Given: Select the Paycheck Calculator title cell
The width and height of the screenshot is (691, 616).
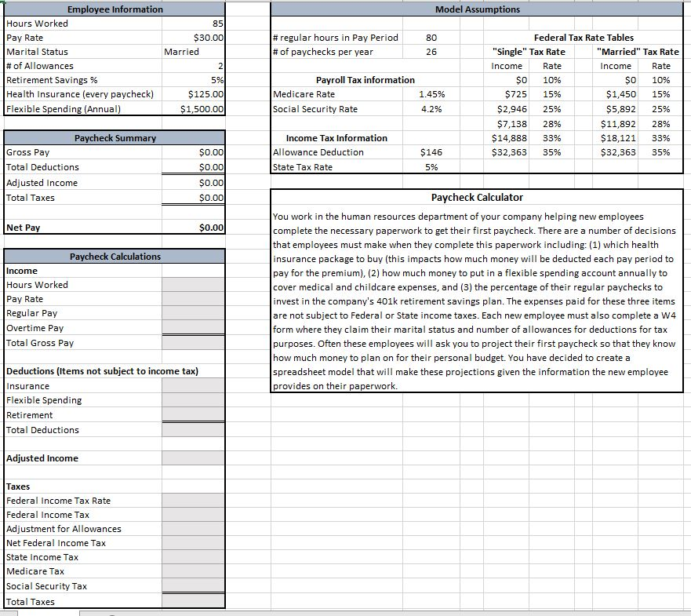Looking at the screenshot, I should coord(477,197).
